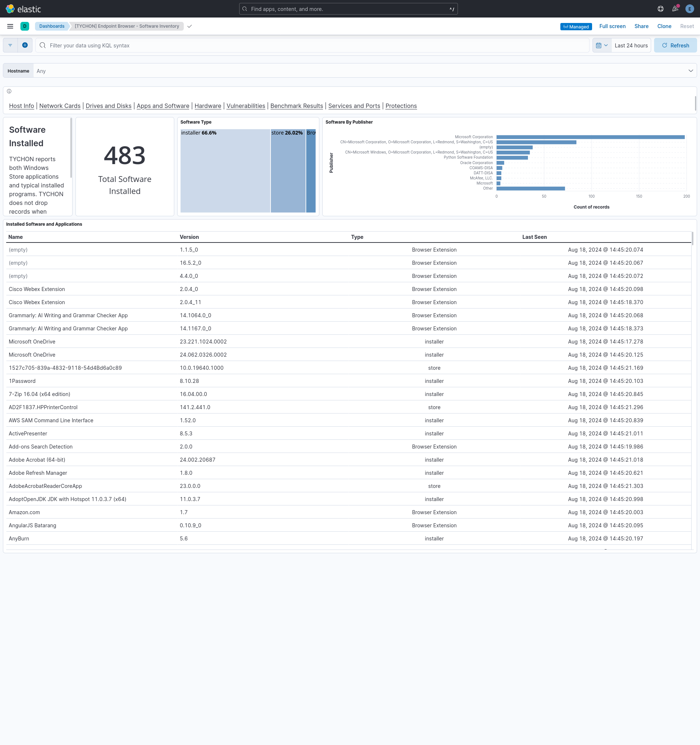This screenshot has width=700, height=745.
Task: Open the Last 24 hours time picker
Action: tap(631, 45)
